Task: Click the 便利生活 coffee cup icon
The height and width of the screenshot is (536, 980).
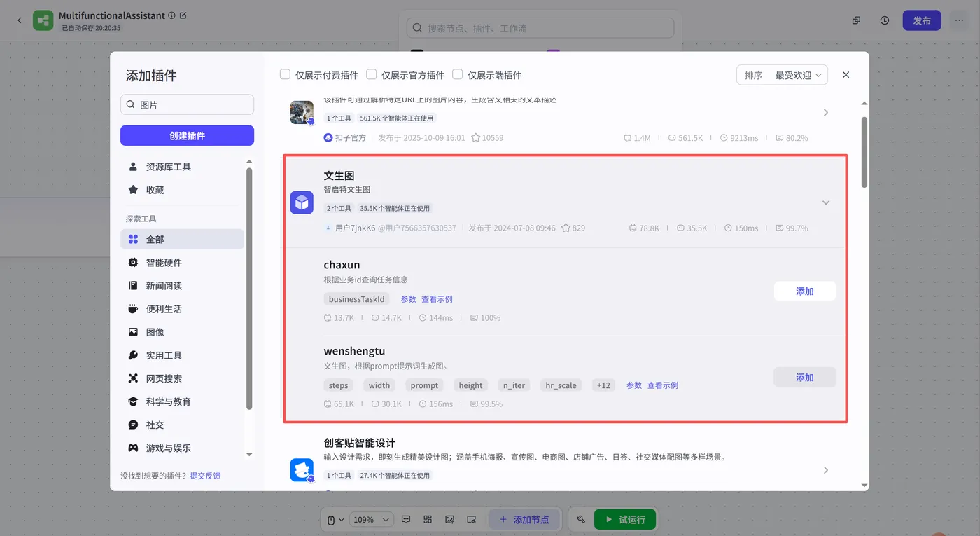Action: tap(134, 308)
